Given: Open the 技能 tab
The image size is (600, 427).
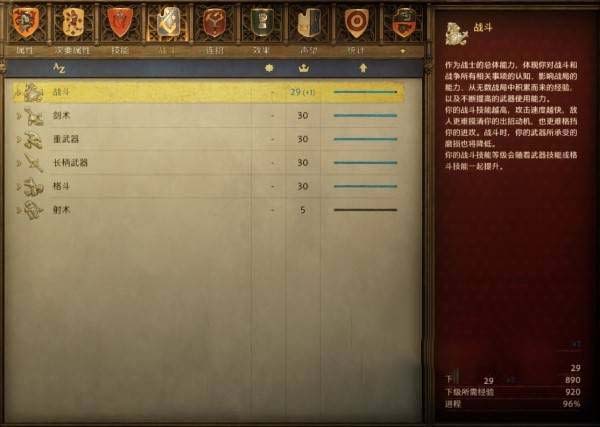Looking at the screenshot, I should click(x=119, y=51).
